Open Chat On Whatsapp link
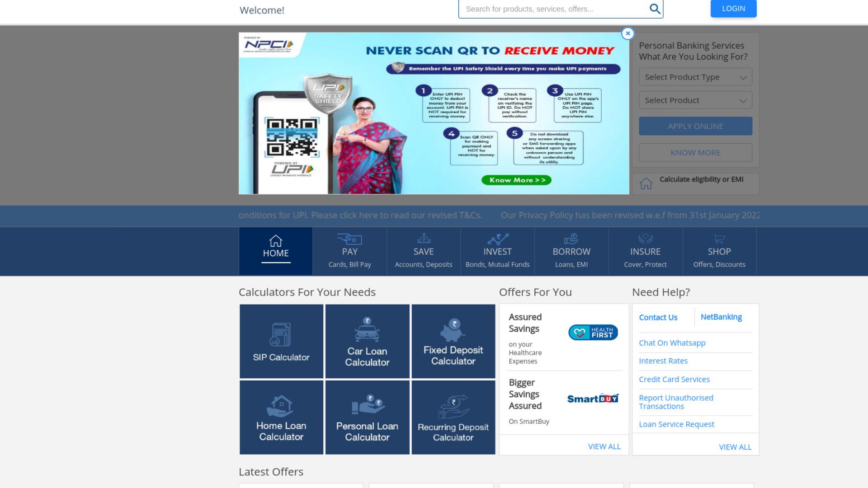 coord(672,343)
